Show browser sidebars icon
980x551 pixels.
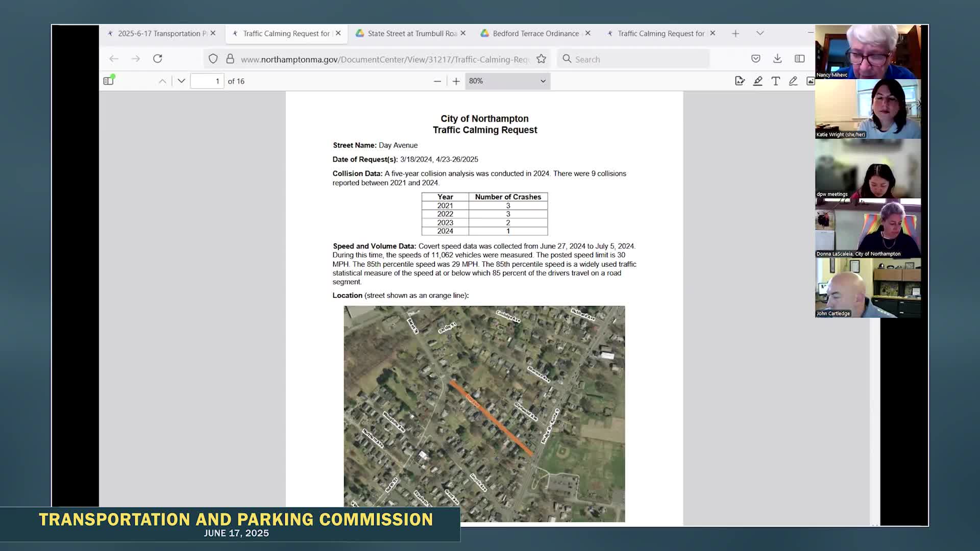[x=800, y=59]
